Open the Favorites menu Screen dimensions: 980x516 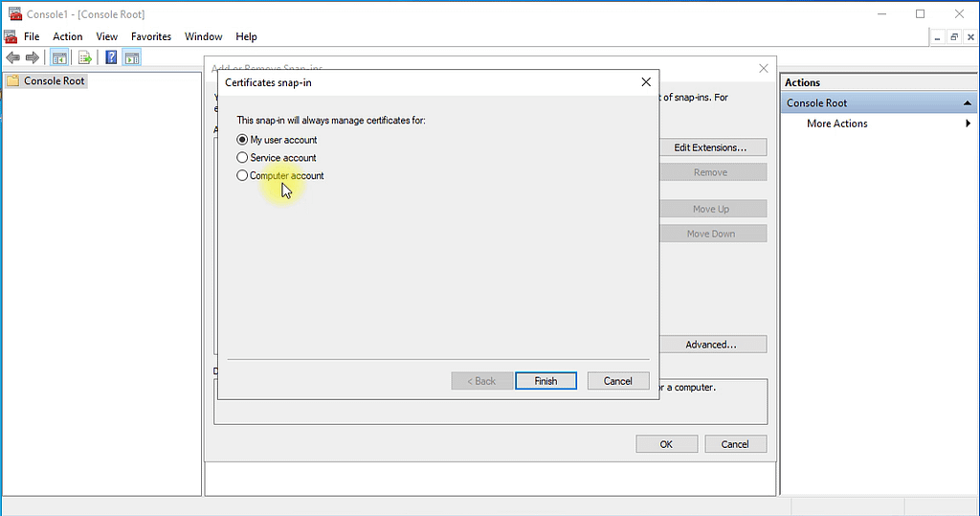[151, 36]
